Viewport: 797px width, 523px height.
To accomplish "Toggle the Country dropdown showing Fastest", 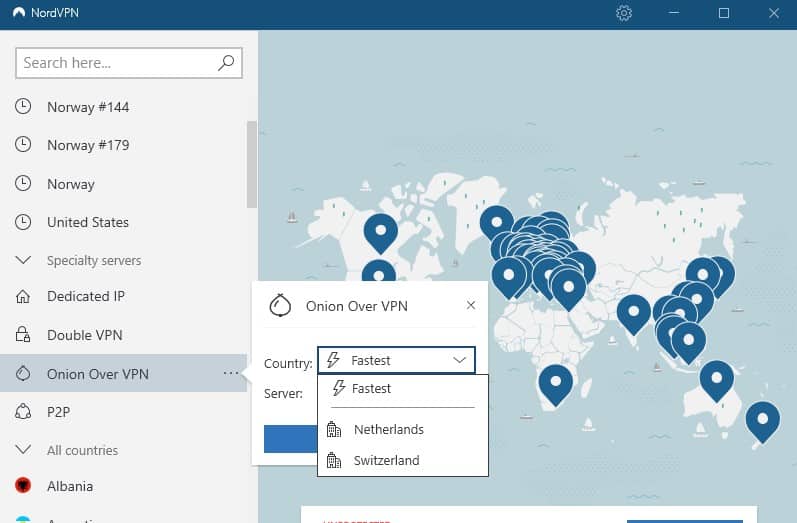I will coord(396,360).
